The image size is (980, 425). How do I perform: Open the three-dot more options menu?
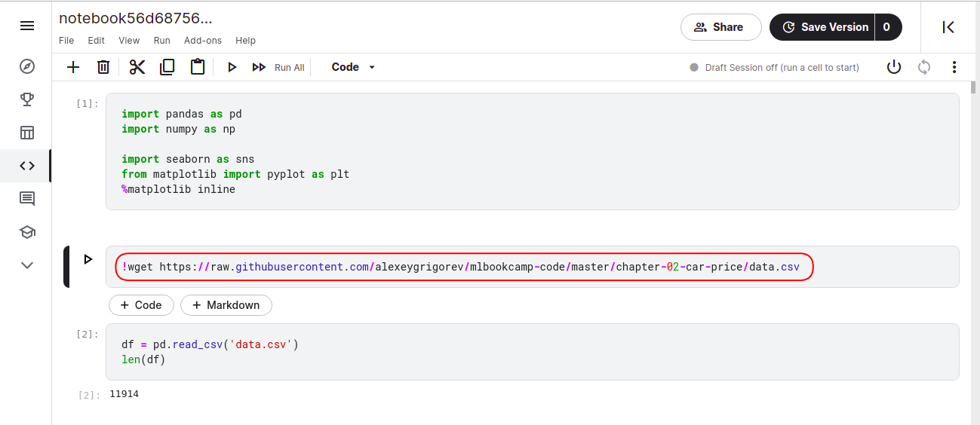[x=954, y=67]
